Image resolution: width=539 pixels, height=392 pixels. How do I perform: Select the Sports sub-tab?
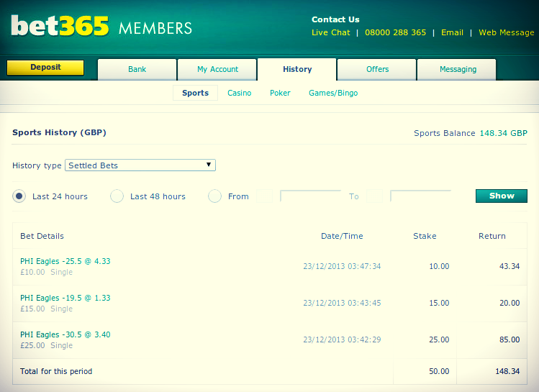195,93
